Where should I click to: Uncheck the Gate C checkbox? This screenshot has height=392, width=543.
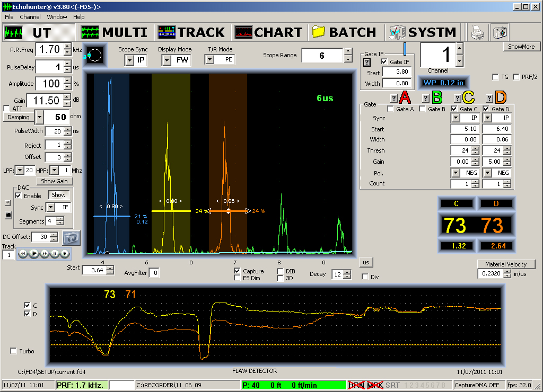coord(454,109)
